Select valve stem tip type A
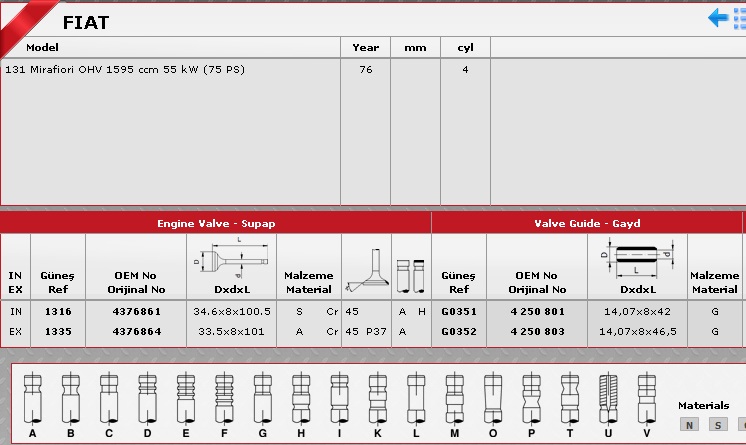The height and width of the screenshot is (445, 746). [x=33, y=402]
